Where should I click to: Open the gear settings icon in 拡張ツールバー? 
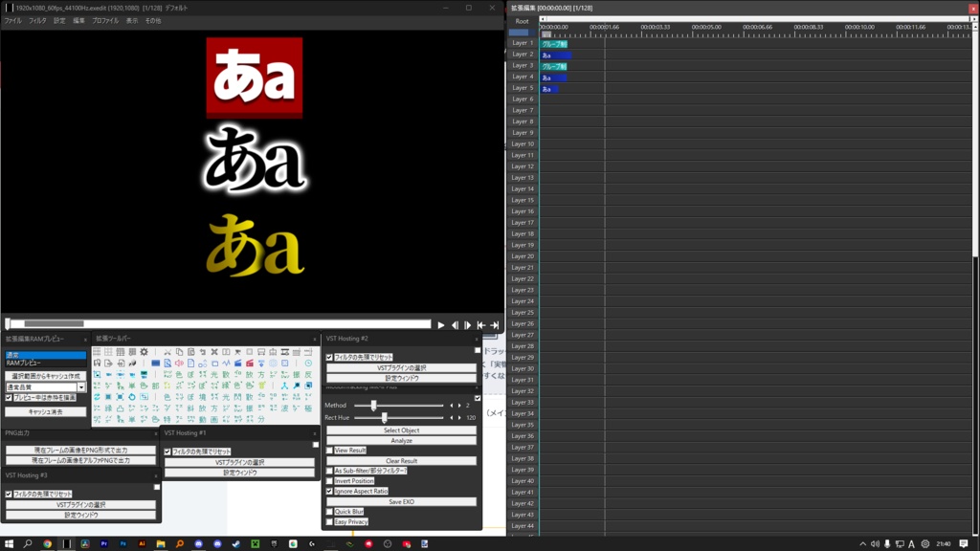pyautogui.click(x=144, y=352)
